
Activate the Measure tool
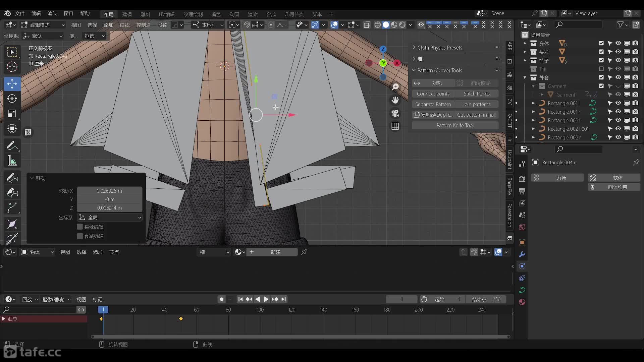tap(12, 161)
